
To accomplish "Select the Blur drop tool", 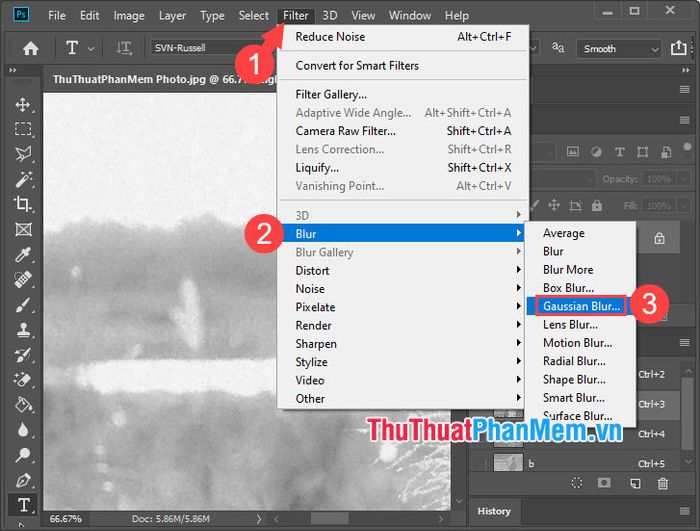I will tap(23, 430).
